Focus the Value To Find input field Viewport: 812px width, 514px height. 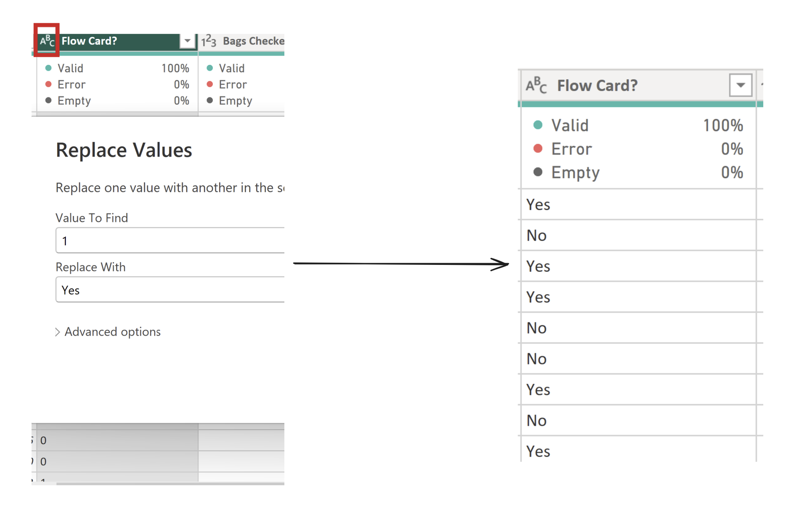(x=171, y=241)
